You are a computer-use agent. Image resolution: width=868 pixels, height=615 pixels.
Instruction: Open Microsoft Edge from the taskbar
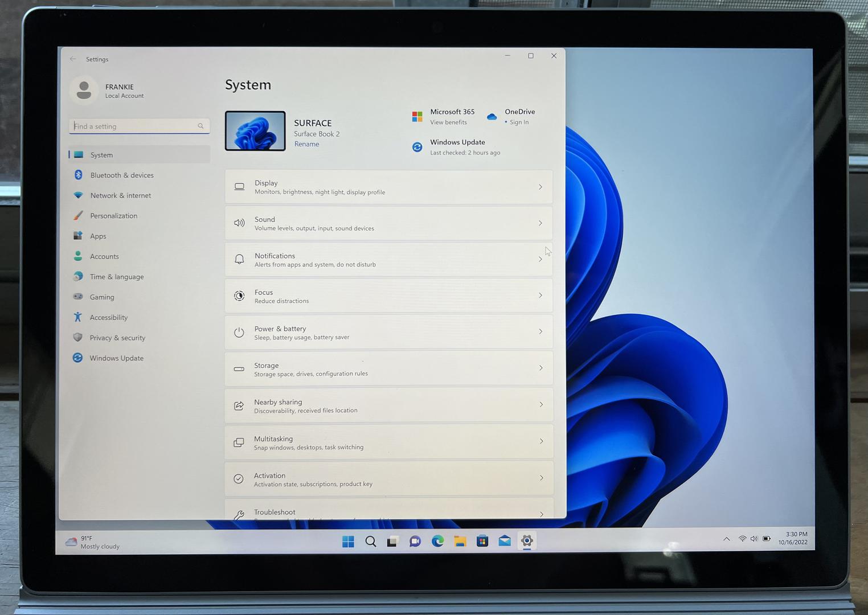pyautogui.click(x=437, y=541)
